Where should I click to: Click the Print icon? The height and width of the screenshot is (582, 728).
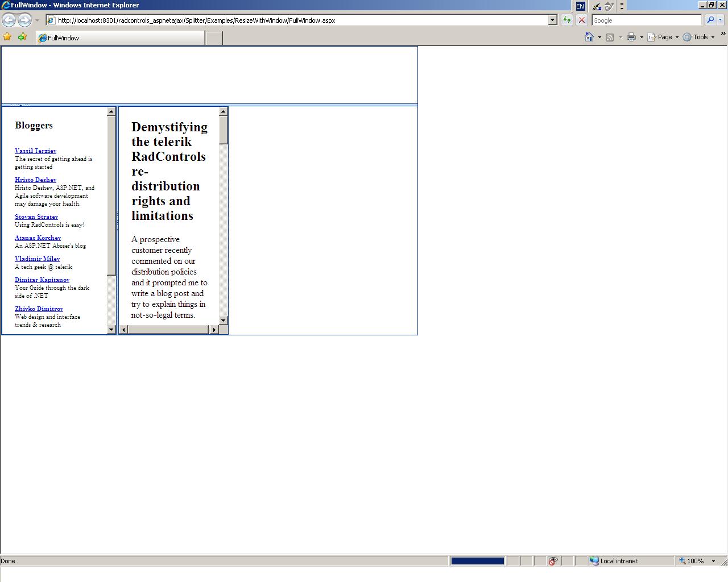tap(631, 37)
